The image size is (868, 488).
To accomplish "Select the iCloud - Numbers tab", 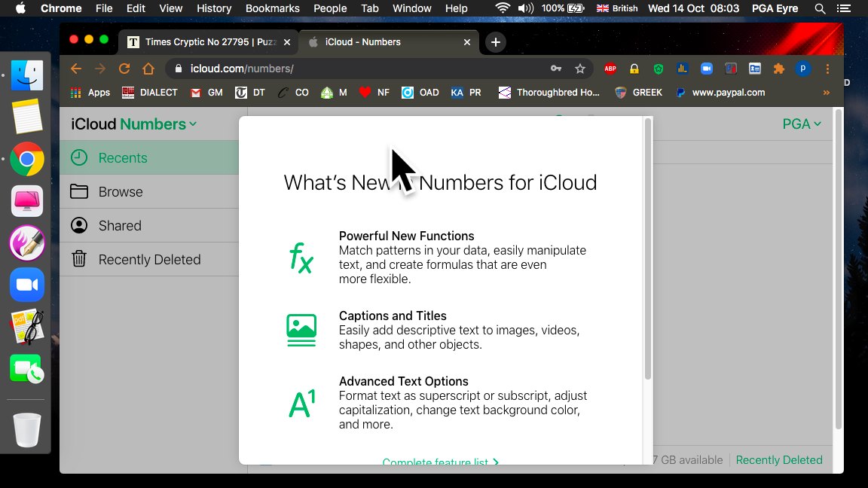I will 388,42.
